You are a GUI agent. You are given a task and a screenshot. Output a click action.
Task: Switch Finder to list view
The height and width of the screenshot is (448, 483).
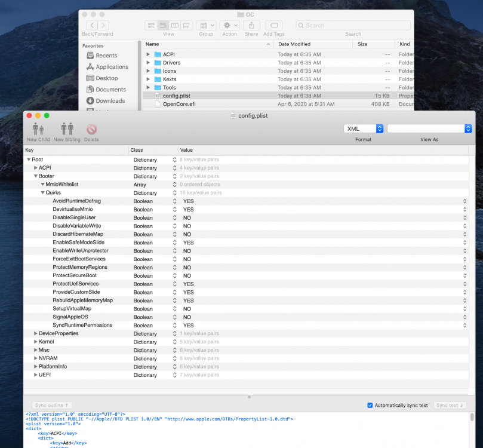[x=163, y=25]
